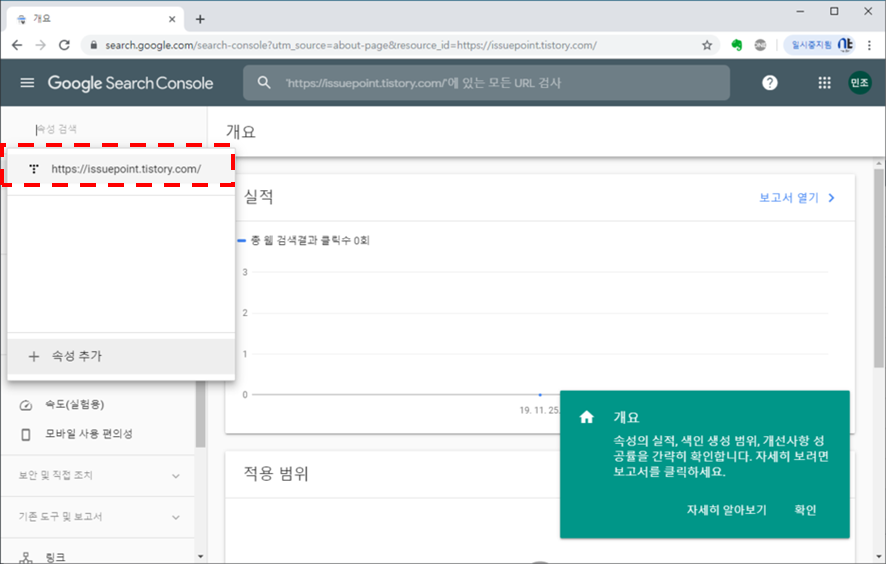
Task: Click the 적용 범위 card heading
Action: (x=276, y=473)
